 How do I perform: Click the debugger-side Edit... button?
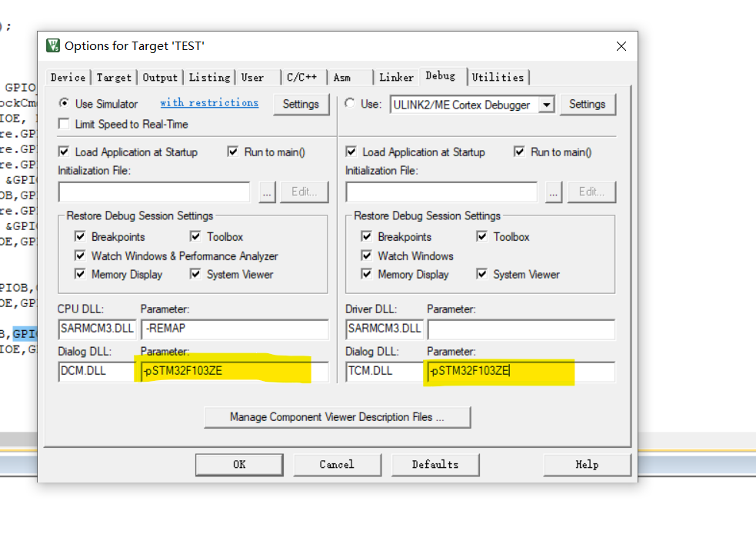[591, 192]
